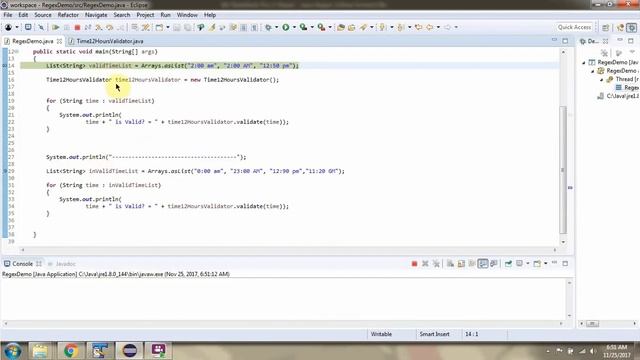This screenshot has height=360, width=640.
Task: Open the Open Console dropdown arrow
Action: [545, 264]
